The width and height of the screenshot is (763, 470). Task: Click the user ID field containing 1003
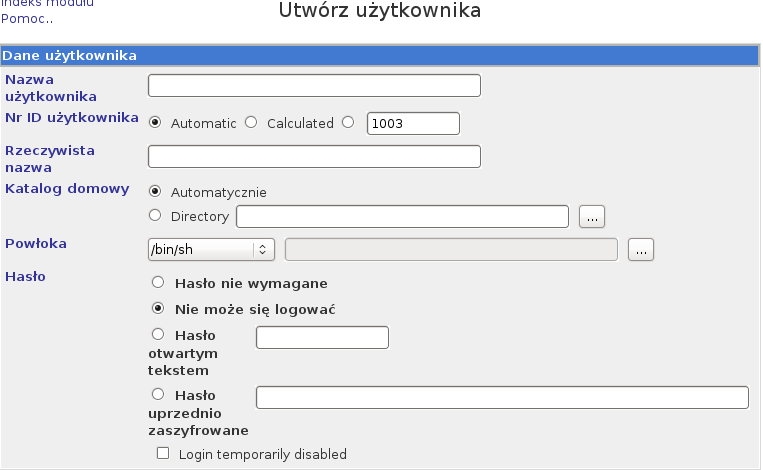coord(413,124)
